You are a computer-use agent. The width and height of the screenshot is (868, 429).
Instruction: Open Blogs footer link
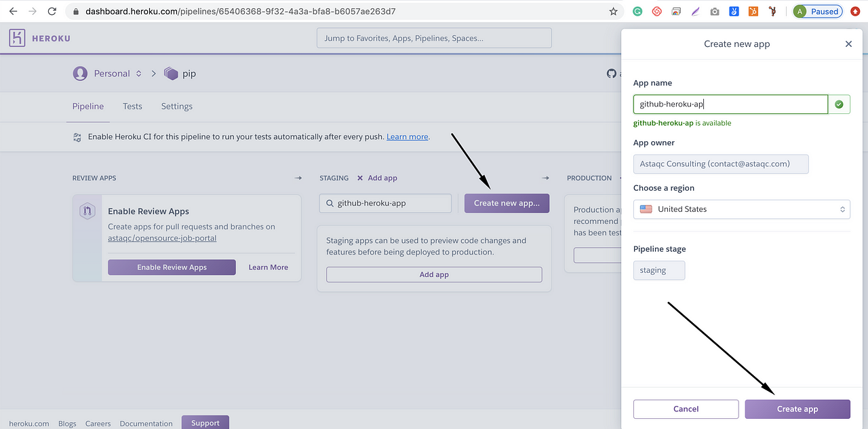[x=67, y=424]
